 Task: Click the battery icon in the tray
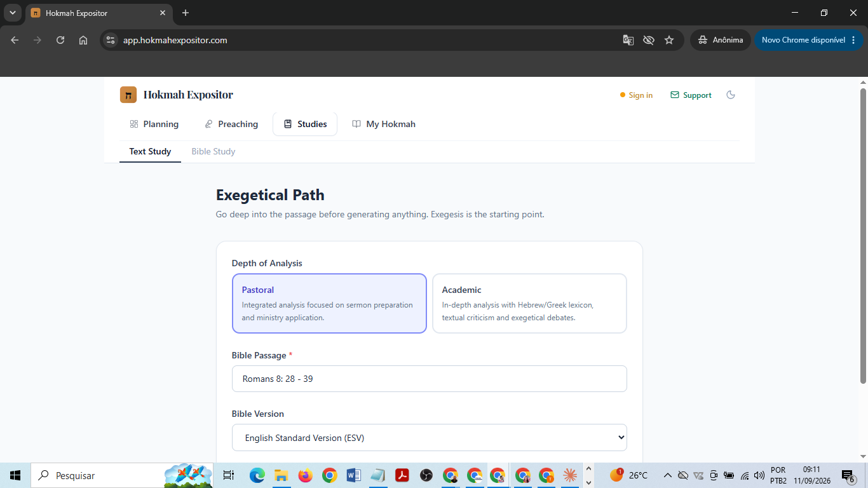(729, 475)
